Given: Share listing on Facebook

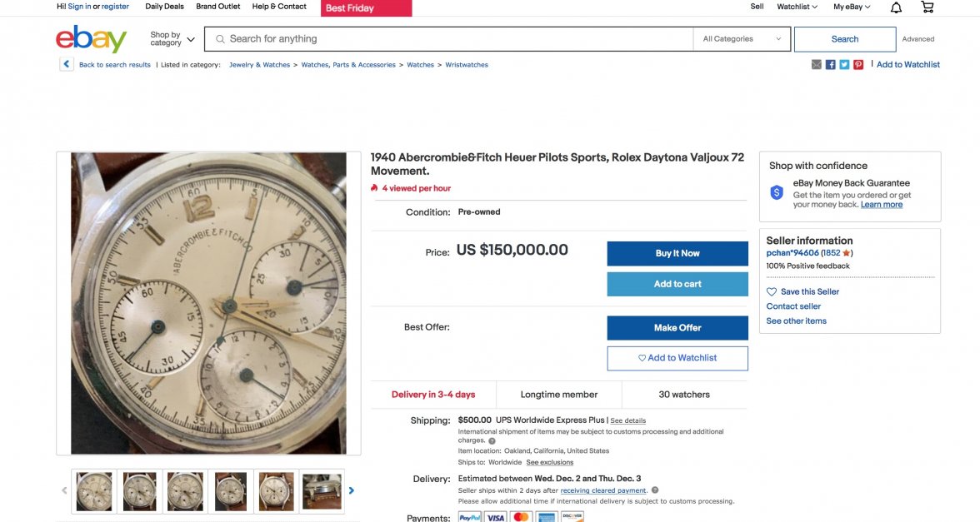Looking at the screenshot, I should pyautogui.click(x=831, y=65).
